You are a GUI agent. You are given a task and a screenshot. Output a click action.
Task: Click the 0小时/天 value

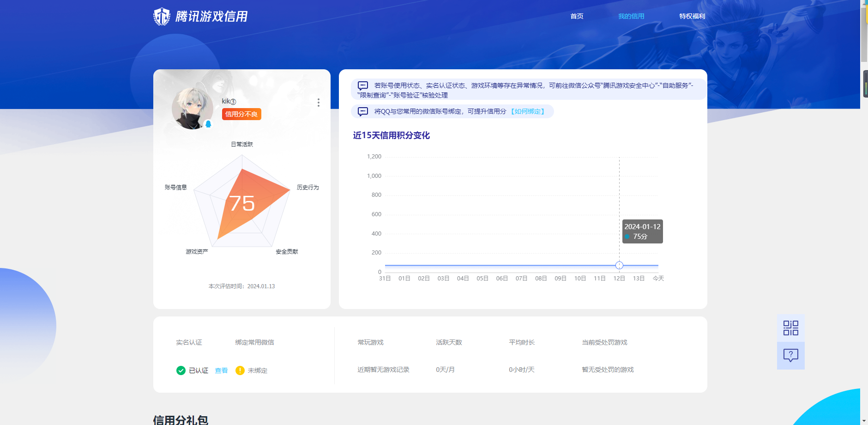pyautogui.click(x=522, y=370)
